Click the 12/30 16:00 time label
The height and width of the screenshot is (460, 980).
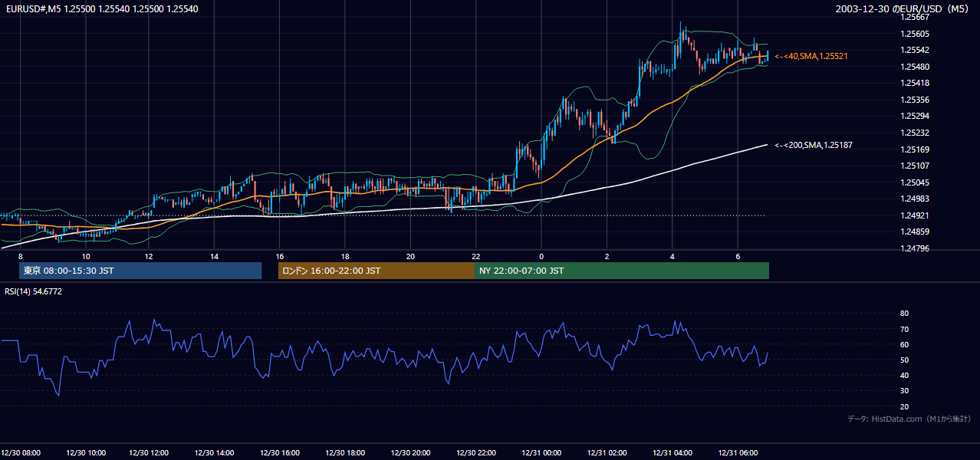280,452
